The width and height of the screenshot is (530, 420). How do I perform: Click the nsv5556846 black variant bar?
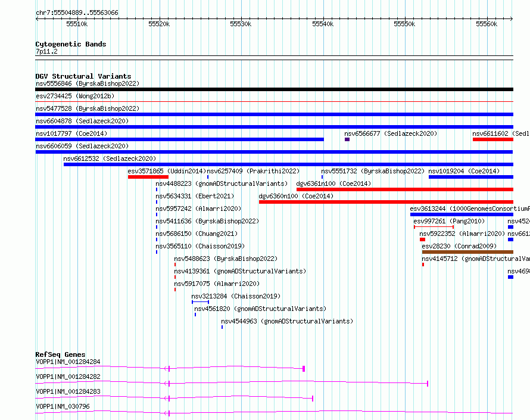point(274,89)
